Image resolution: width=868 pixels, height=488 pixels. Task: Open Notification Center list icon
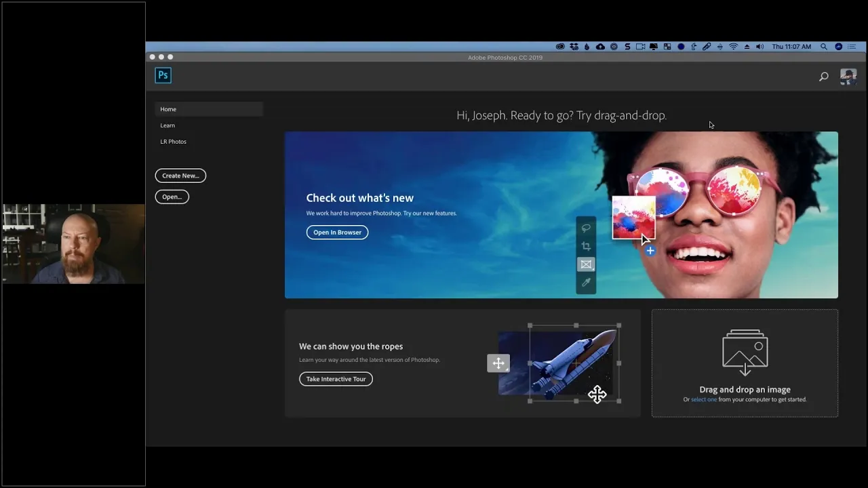pyautogui.click(x=852, y=47)
